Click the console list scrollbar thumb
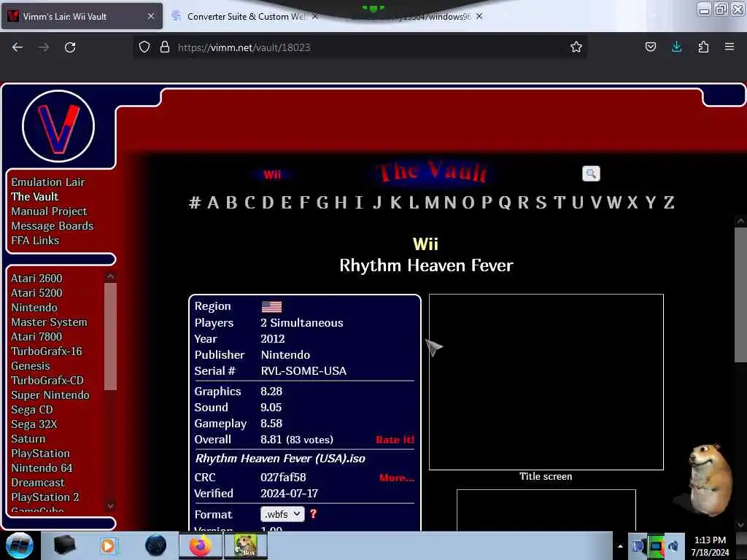 click(111, 337)
